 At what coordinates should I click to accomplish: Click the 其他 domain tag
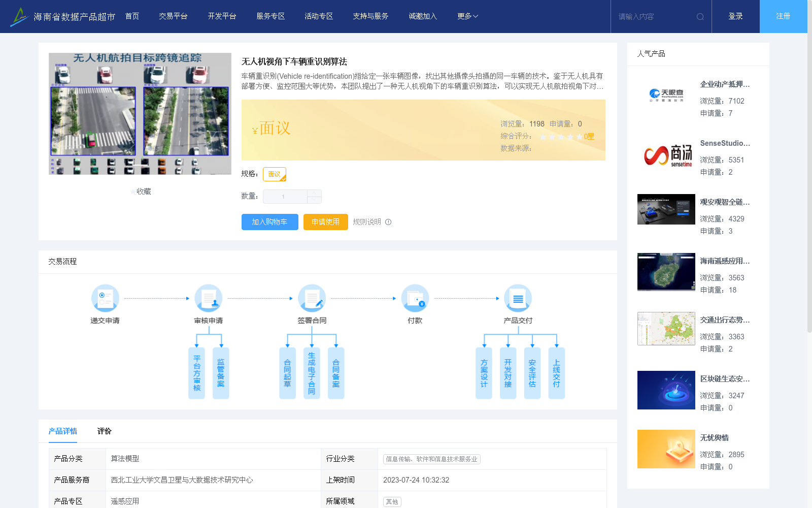[392, 502]
